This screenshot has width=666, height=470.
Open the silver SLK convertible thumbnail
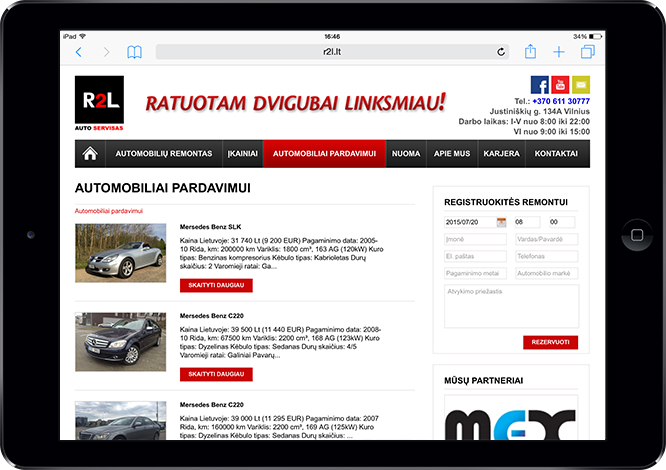[121, 253]
